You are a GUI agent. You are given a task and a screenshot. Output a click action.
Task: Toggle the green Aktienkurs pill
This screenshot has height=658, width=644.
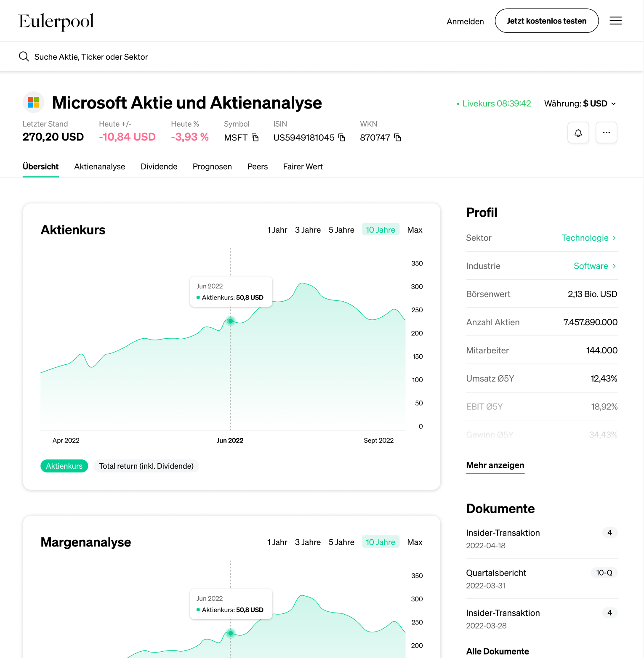click(x=64, y=466)
